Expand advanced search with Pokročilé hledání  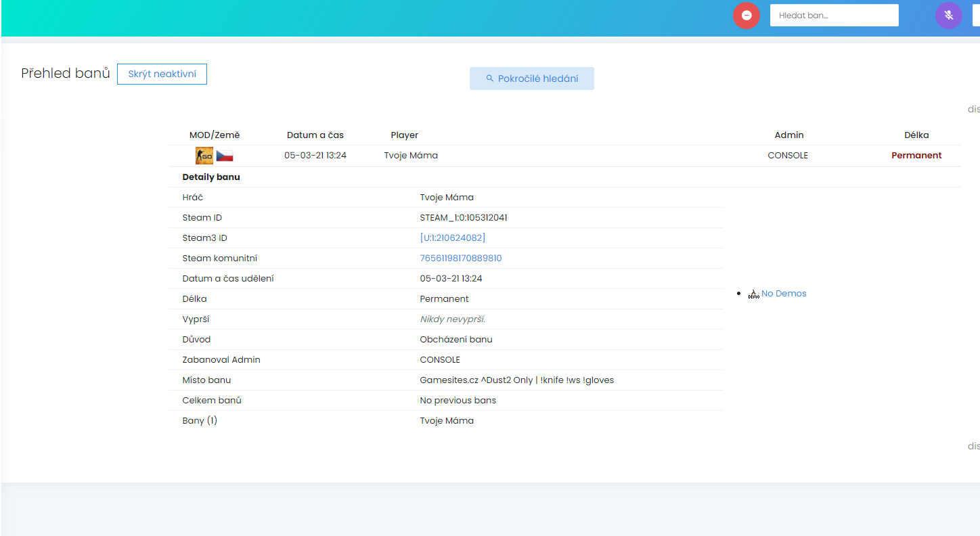[532, 79]
